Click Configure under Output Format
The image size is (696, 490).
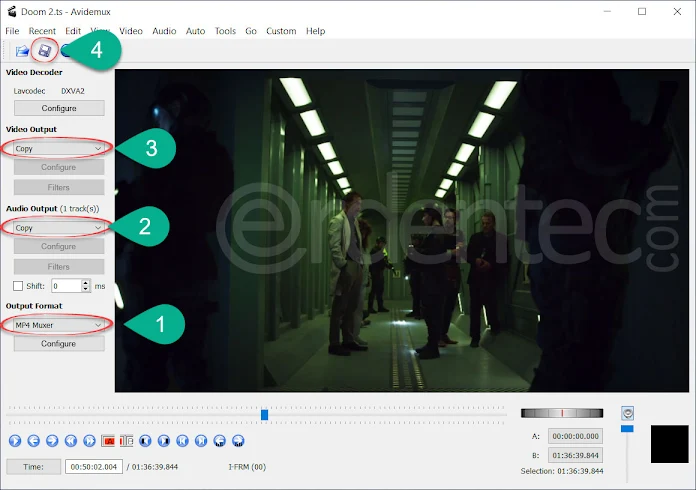click(x=59, y=344)
